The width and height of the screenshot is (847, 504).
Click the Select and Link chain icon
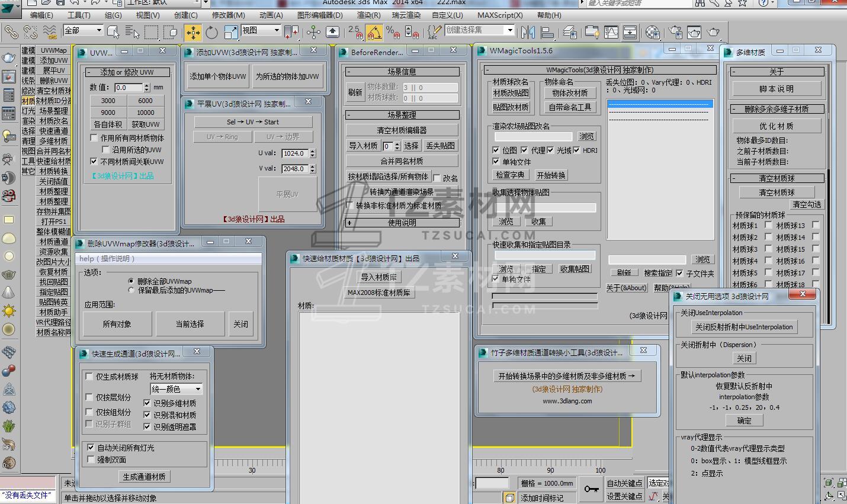(x=11, y=32)
